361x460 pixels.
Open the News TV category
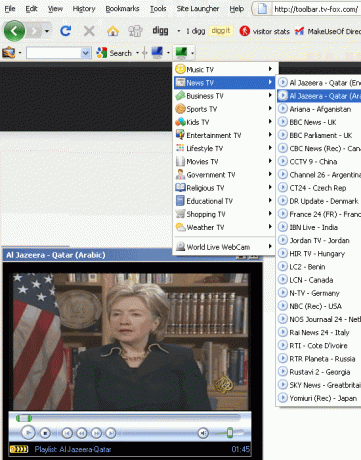[224, 83]
